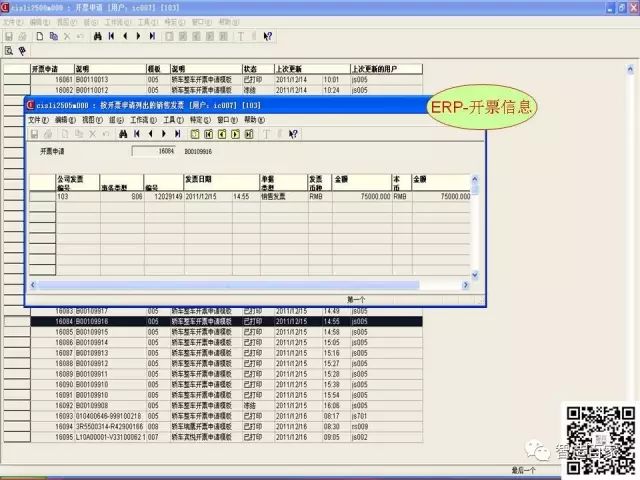The image size is (640, 480).
Task: Click invoice number cell 12029149
Action: (164, 197)
